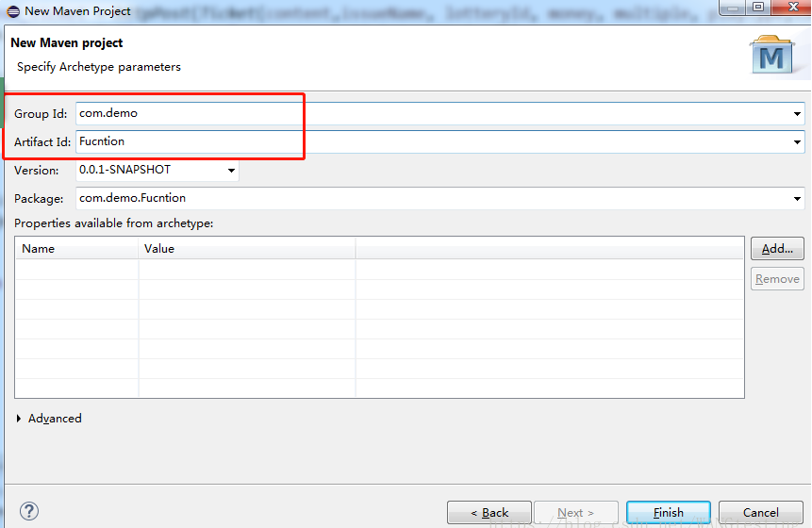Click the Maven M wizard banner icon
This screenshot has width=812, height=528.
pyautogui.click(x=772, y=56)
